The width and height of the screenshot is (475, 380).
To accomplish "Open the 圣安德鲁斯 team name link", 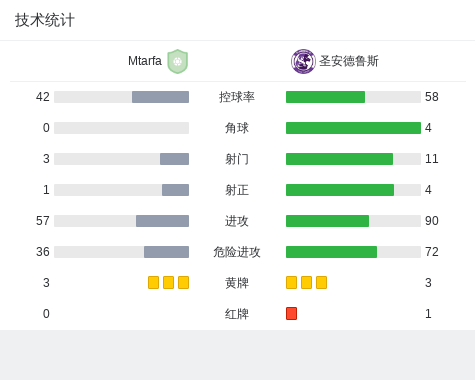I will (x=349, y=61).
